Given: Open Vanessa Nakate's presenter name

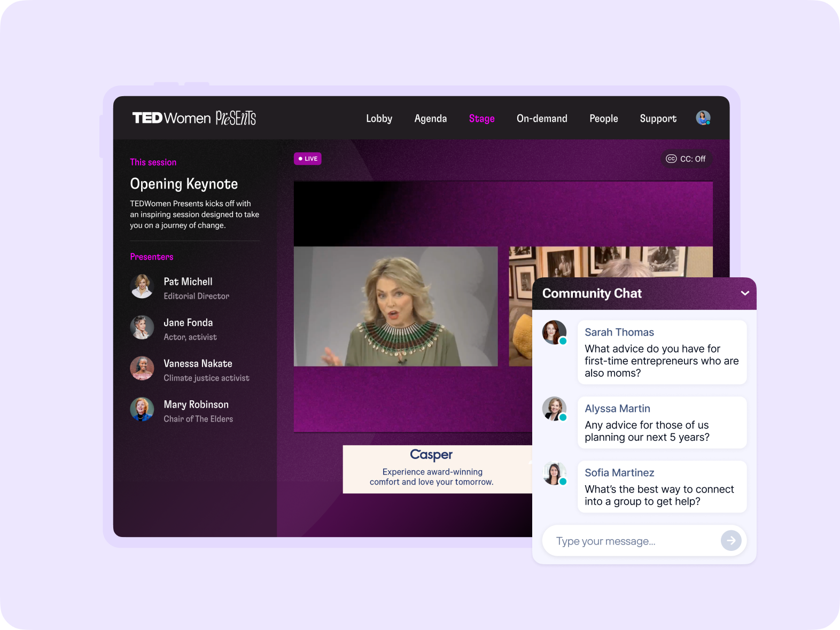Looking at the screenshot, I should click(x=198, y=364).
